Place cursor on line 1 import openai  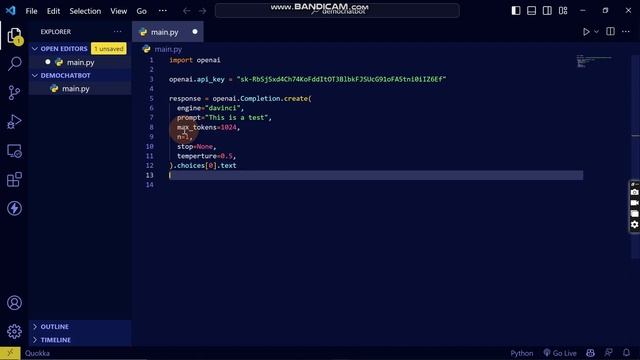coord(195,60)
